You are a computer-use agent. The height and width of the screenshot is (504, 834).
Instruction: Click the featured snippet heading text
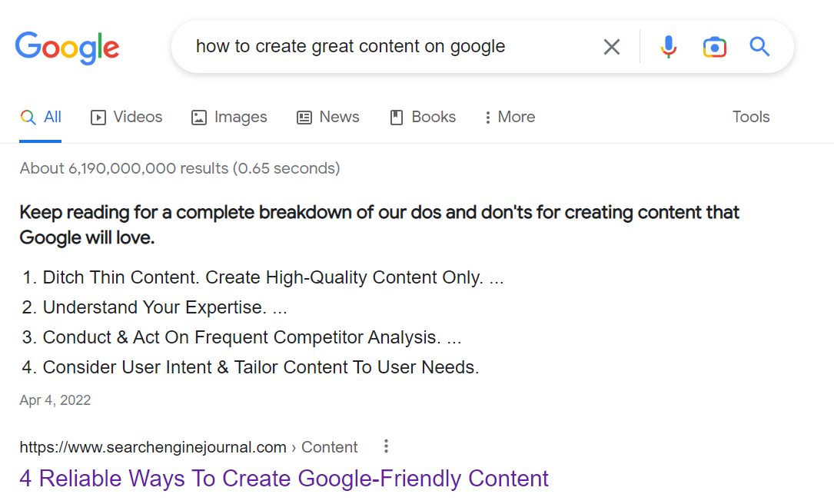pos(379,225)
